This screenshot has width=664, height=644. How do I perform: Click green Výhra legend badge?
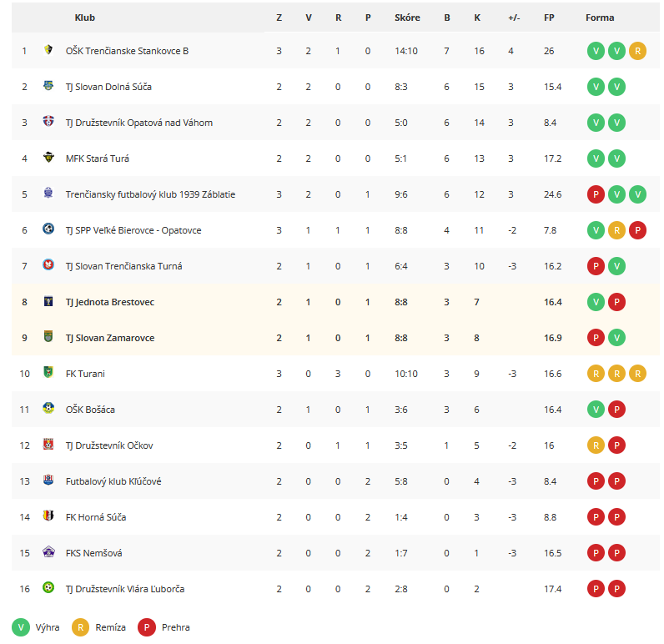pos(21,627)
